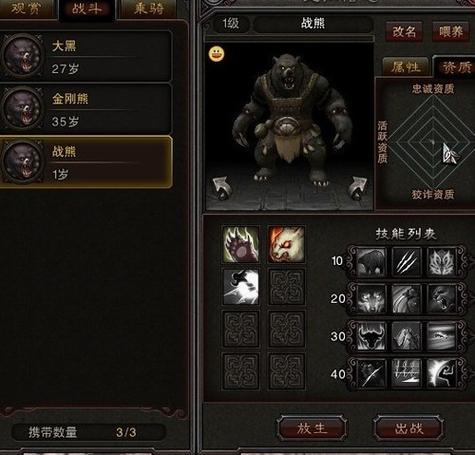Click the 喂养 feed button
This screenshot has width=475, height=455.
pos(451,32)
